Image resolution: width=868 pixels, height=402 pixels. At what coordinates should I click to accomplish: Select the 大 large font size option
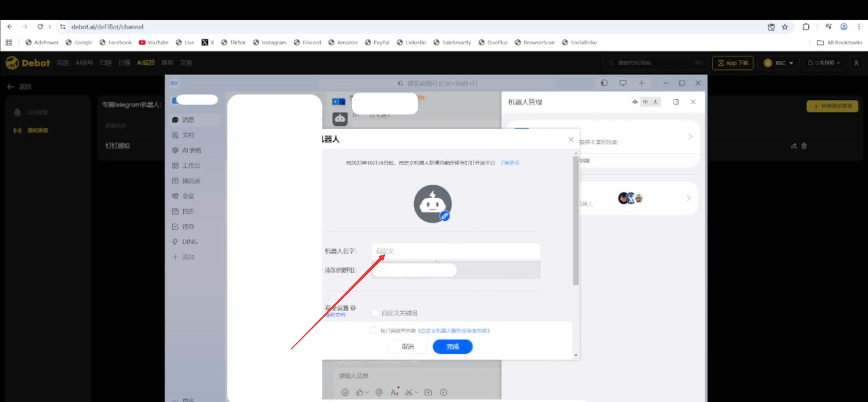pyautogui.click(x=655, y=102)
